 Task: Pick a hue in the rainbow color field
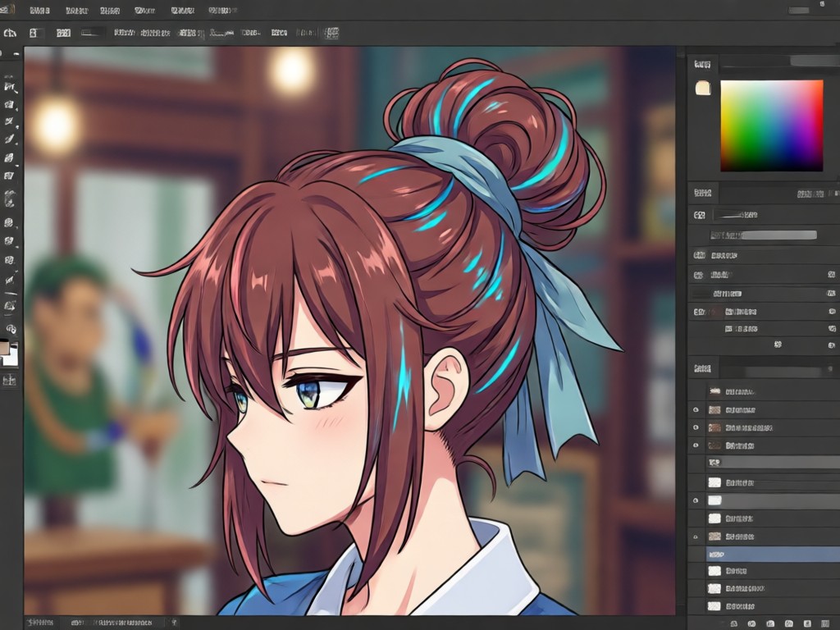771,126
